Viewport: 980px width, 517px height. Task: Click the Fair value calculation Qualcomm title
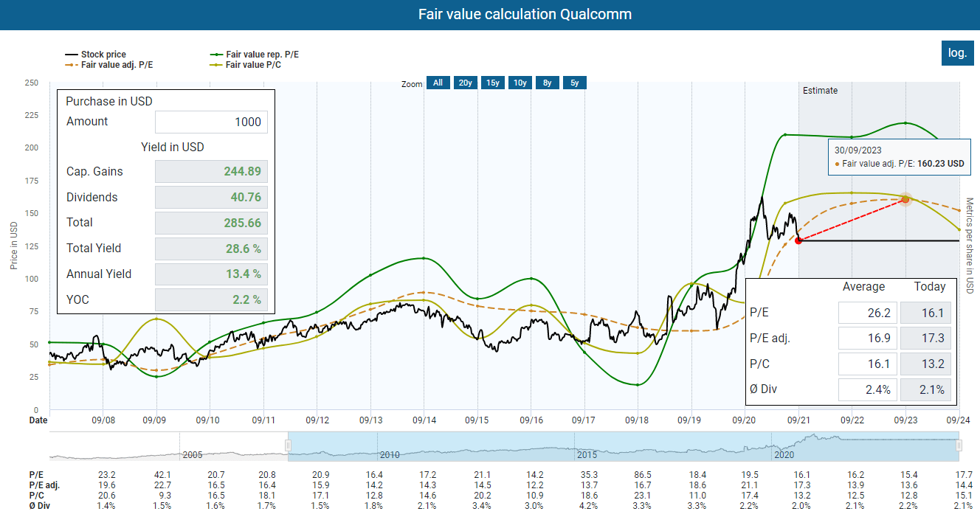click(525, 14)
